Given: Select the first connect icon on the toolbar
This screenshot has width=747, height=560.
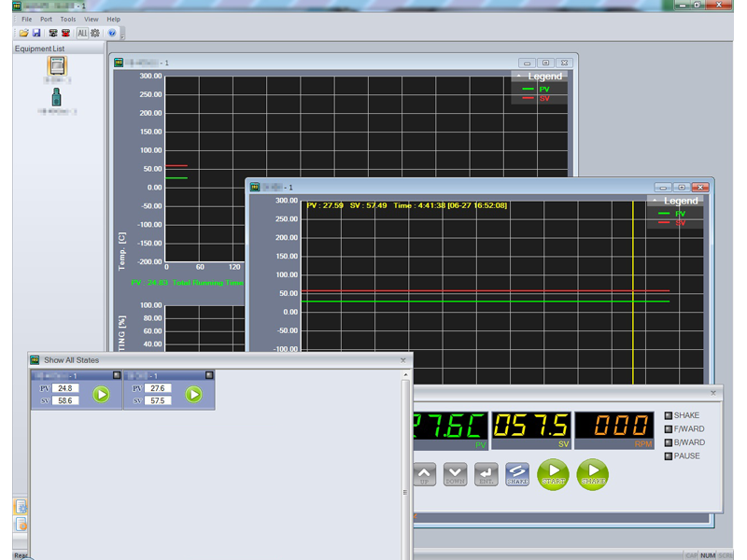Looking at the screenshot, I should [x=53, y=34].
